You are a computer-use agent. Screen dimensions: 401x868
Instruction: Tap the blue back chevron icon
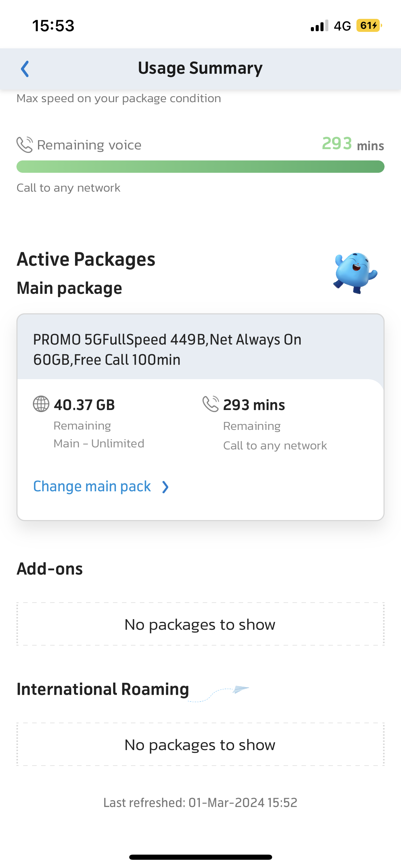[x=25, y=69]
